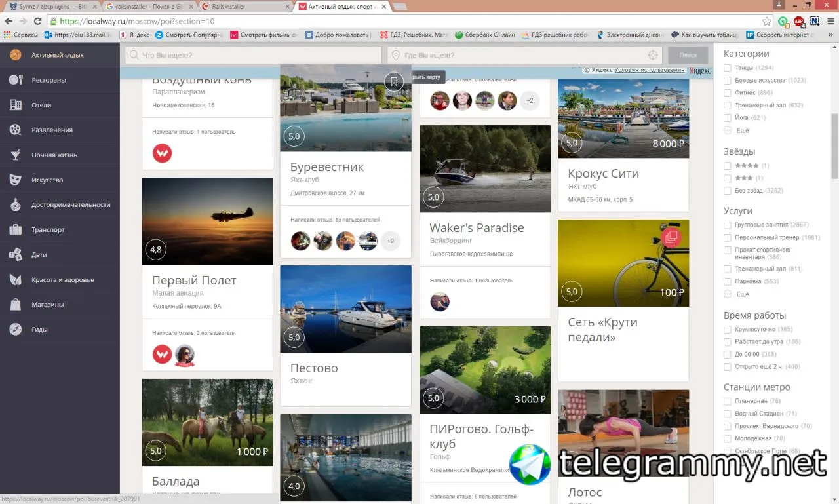
Task: Check the Круглосуточно working hours filter
Action: pos(728,329)
